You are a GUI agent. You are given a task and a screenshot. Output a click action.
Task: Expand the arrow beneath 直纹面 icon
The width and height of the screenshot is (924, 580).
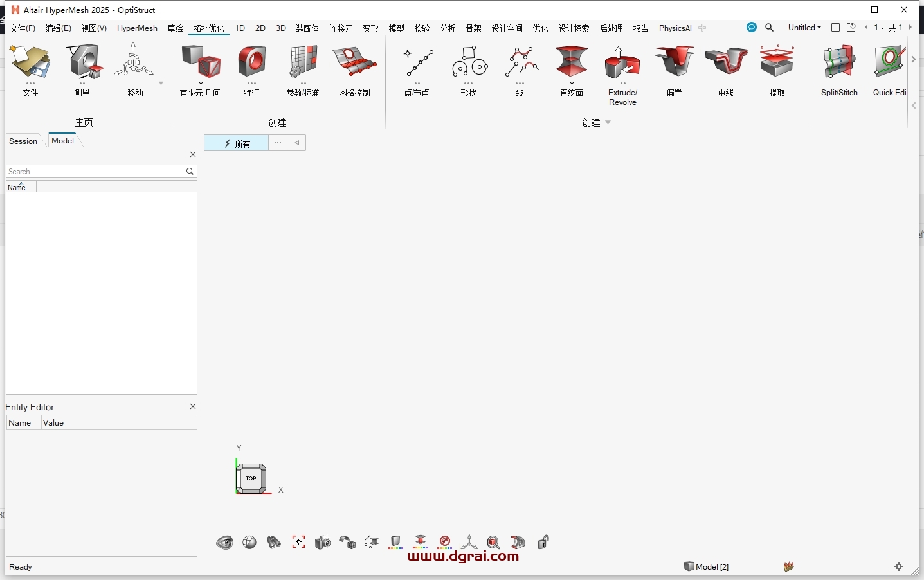(572, 83)
